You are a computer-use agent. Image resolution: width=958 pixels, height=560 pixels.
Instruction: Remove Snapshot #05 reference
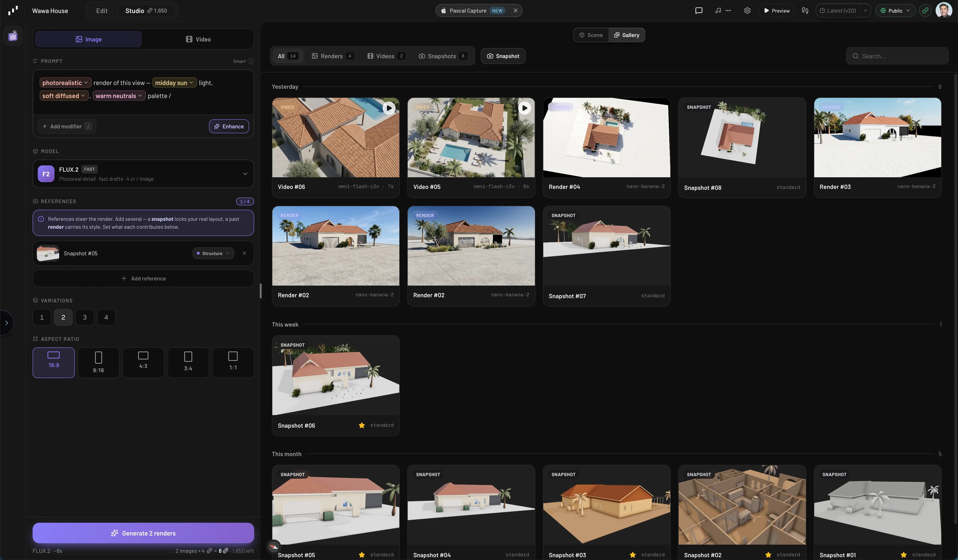(x=244, y=253)
